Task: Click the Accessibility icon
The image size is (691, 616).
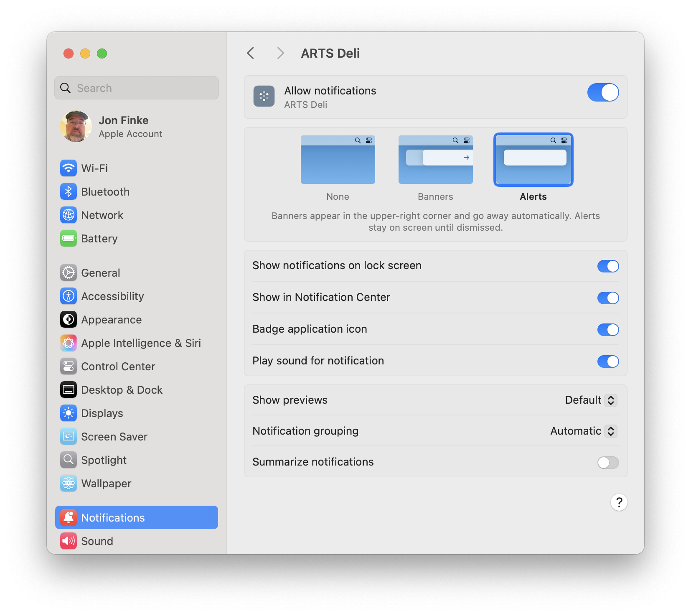Action: pos(69,296)
